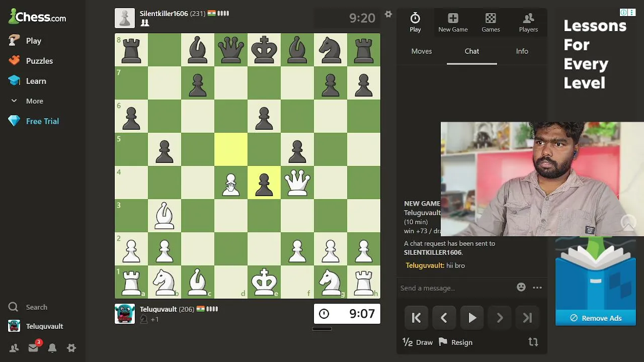Click the black bishop on c8
644x362 pixels.
198,50
